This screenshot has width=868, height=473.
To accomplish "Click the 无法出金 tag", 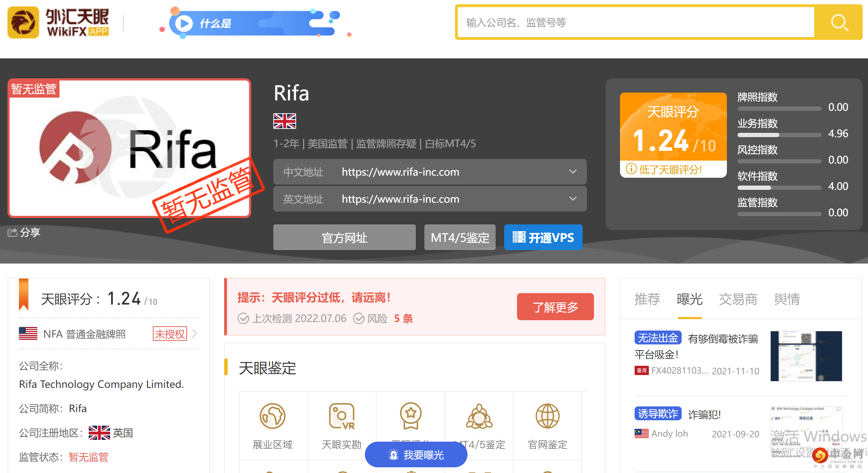I will point(658,338).
